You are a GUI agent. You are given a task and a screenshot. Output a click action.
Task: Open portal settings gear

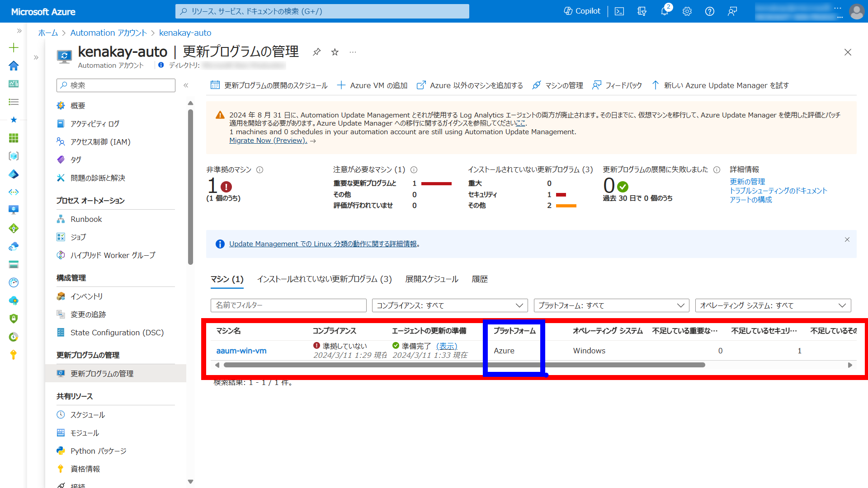click(x=687, y=11)
